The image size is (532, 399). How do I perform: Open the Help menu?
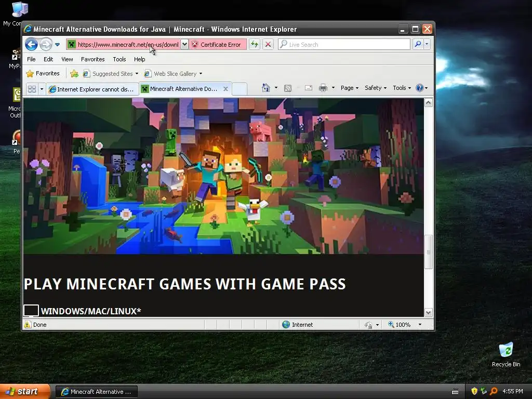click(x=139, y=59)
